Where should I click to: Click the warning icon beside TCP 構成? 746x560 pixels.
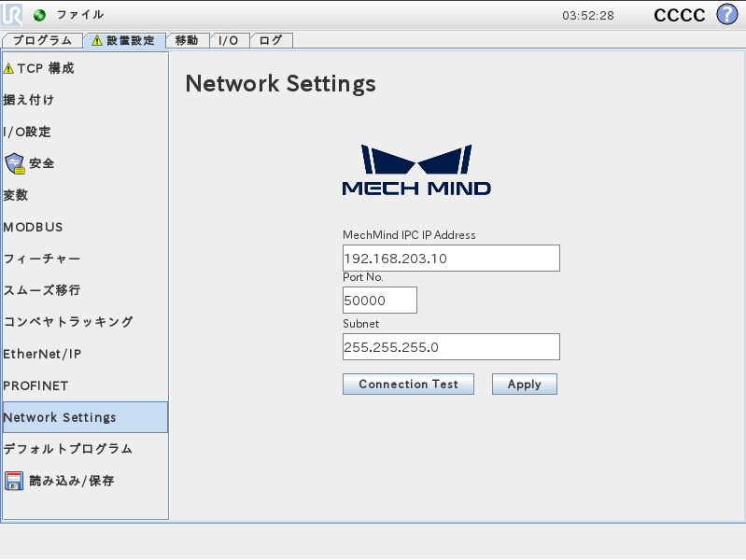click(x=8, y=68)
